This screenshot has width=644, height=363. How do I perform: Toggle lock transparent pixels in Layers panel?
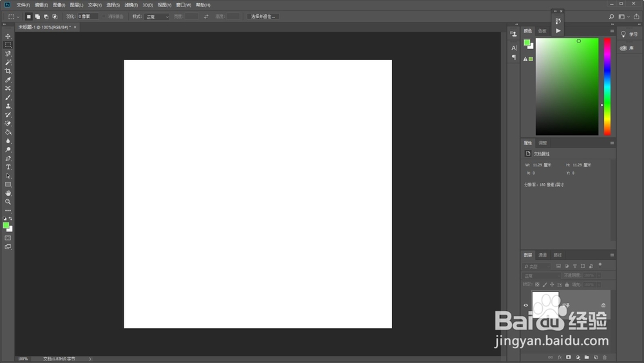(x=537, y=284)
